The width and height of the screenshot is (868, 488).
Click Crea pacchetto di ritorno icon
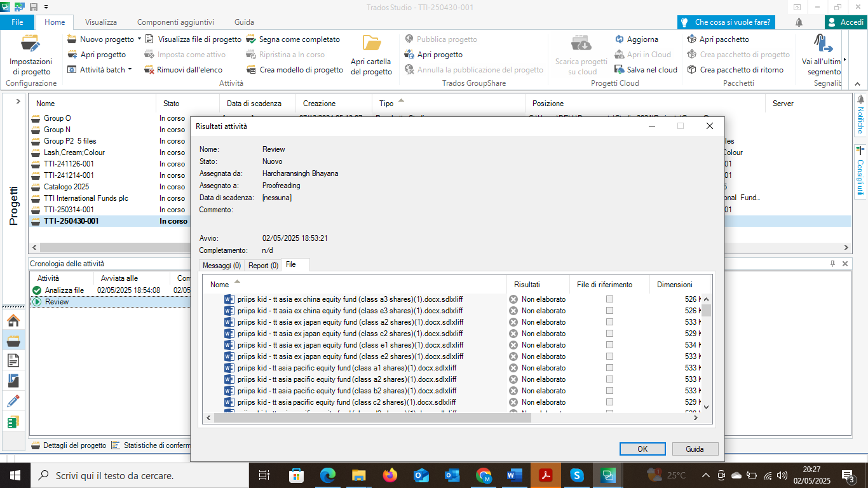(692, 70)
